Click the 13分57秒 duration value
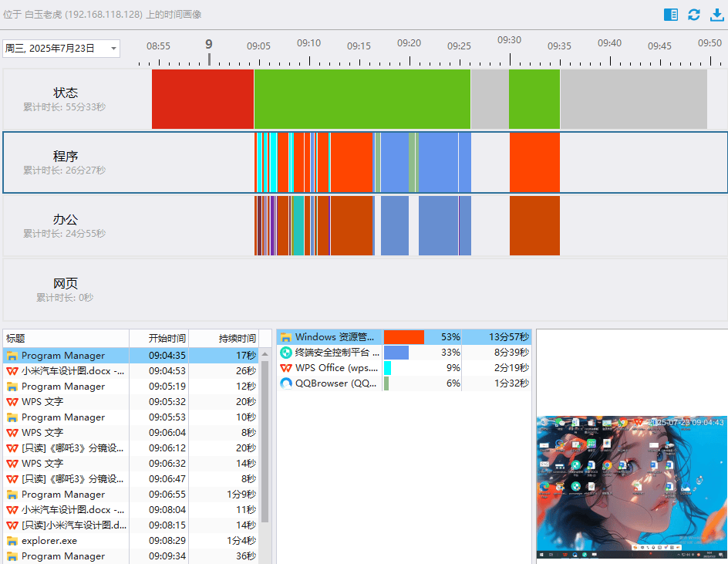Screen dimensions: 728x564 pyautogui.click(x=509, y=337)
